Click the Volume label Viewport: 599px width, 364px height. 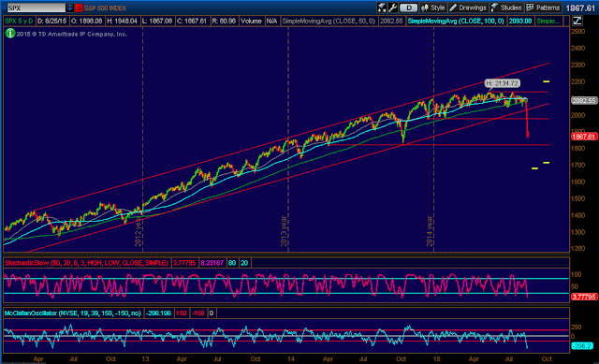tap(251, 21)
